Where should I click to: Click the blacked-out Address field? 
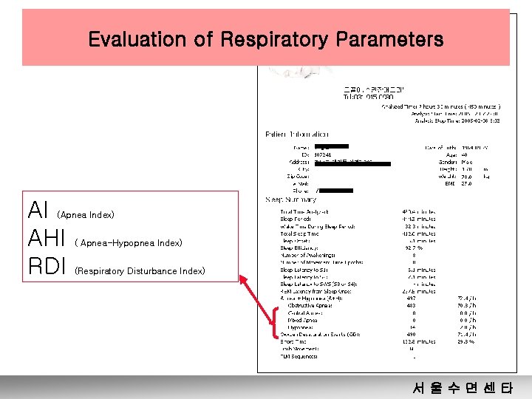click(x=352, y=163)
